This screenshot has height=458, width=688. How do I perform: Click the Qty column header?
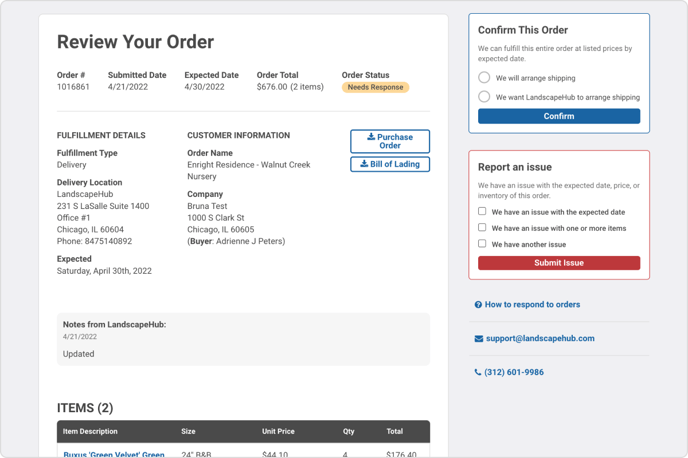pyautogui.click(x=349, y=431)
